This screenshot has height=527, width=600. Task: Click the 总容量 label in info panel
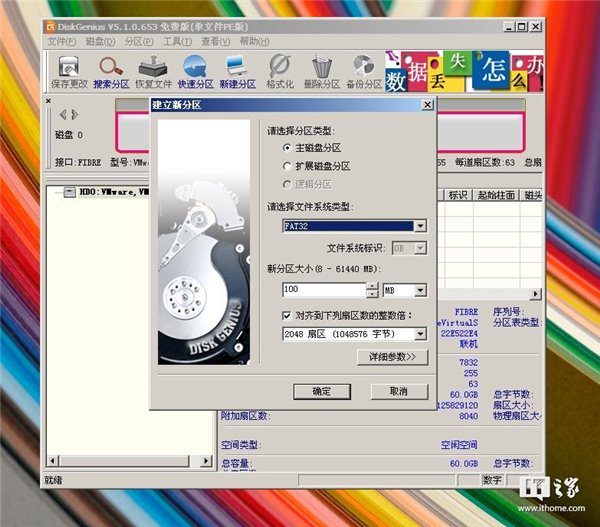point(236,463)
